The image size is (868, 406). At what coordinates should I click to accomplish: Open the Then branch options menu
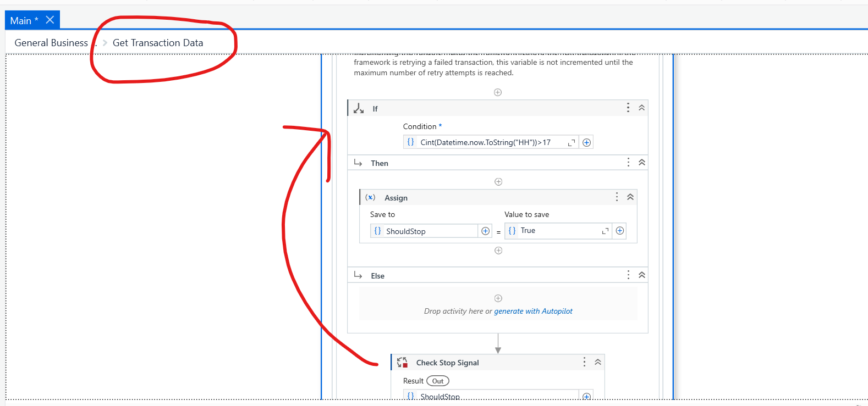tap(628, 162)
